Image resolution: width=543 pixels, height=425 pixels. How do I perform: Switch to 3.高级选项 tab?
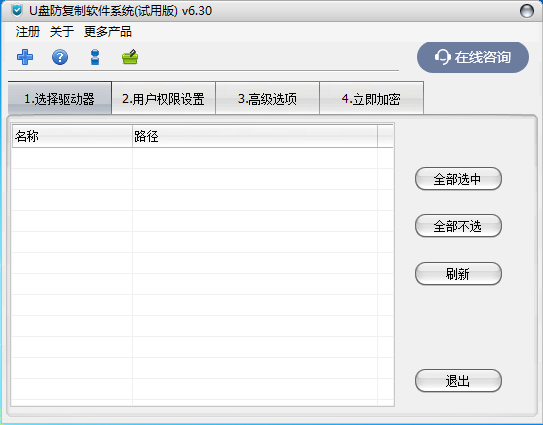267,99
